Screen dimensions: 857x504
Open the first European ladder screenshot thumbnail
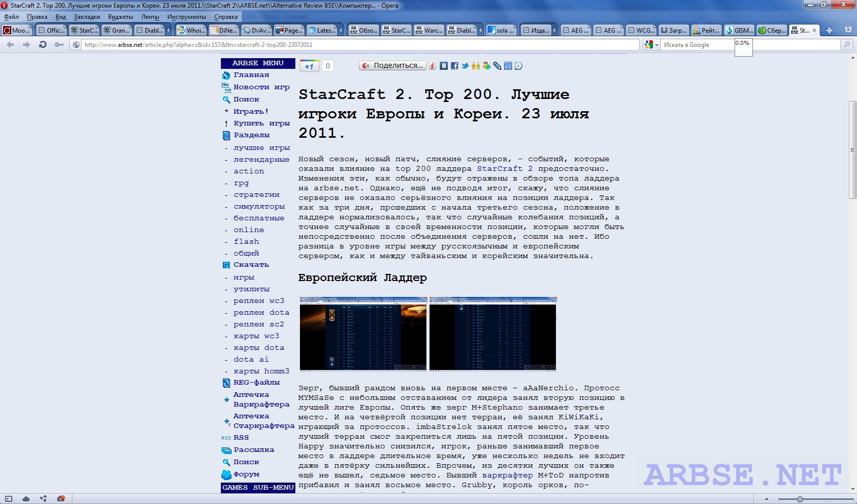363,334
